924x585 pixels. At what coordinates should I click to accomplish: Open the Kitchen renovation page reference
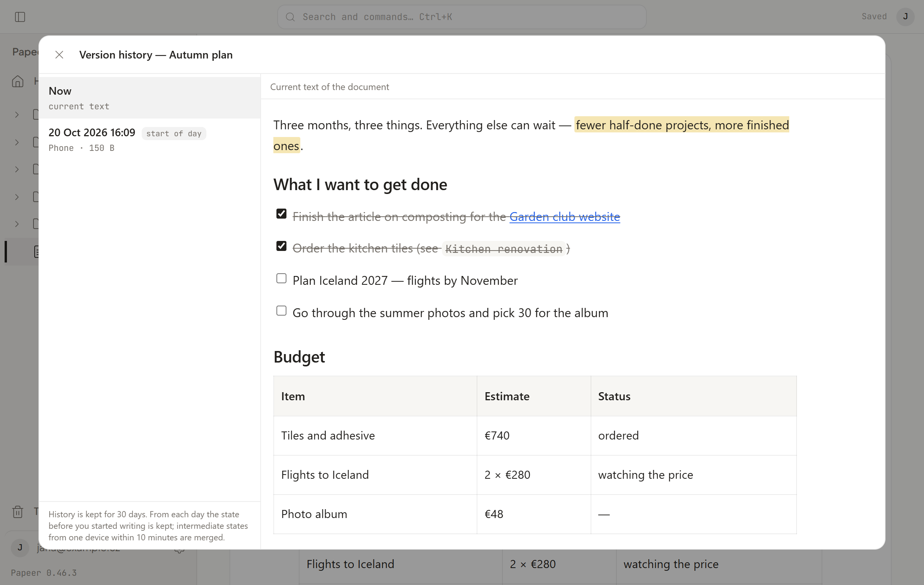tap(504, 249)
